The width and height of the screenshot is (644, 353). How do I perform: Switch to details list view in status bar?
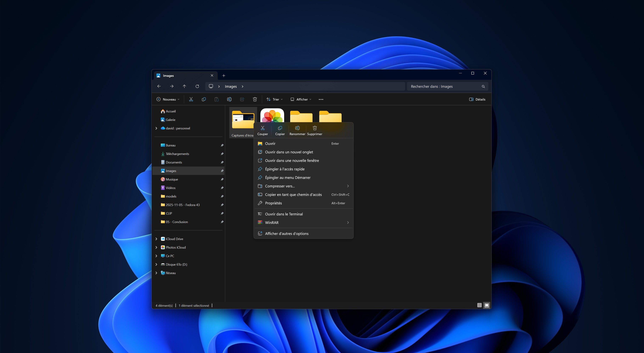pyautogui.click(x=479, y=305)
